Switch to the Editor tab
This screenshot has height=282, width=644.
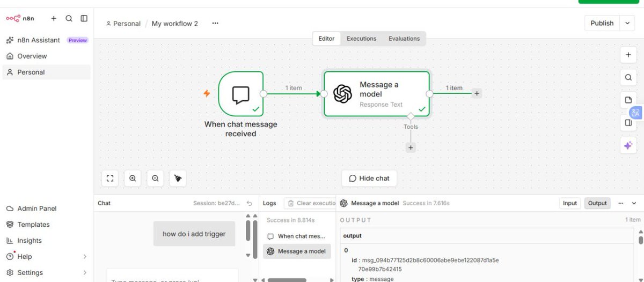pos(326,39)
